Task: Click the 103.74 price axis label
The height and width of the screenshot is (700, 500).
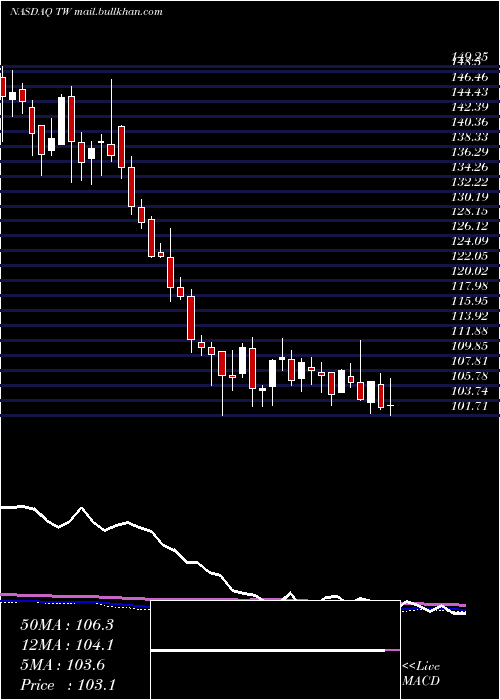Action: click(x=472, y=391)
